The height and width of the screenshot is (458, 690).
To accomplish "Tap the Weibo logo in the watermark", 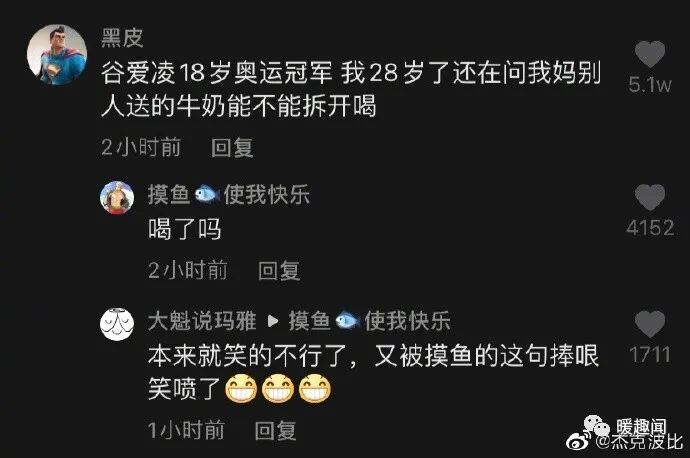I will point(580,441).
